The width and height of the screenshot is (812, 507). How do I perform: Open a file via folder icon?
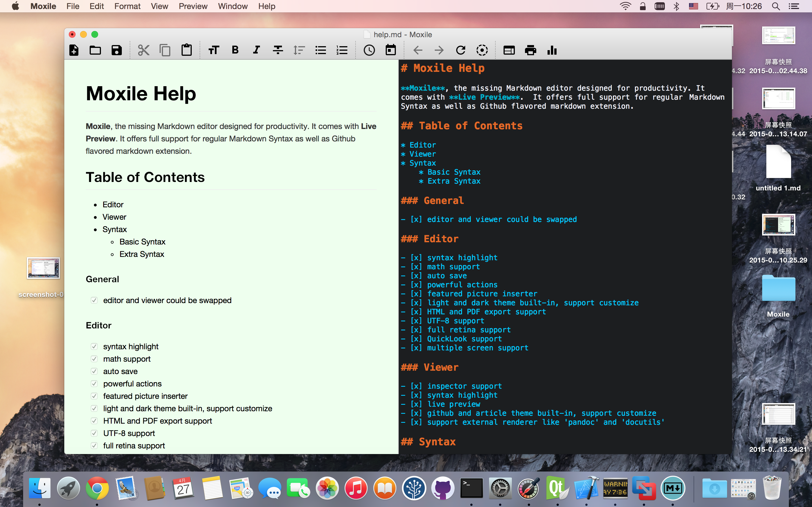pos(95,50)
